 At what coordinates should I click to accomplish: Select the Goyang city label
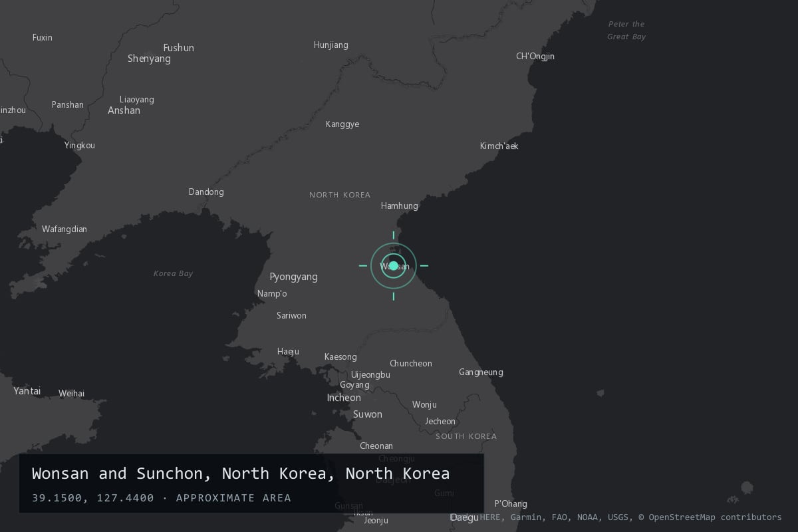point(354,385)
